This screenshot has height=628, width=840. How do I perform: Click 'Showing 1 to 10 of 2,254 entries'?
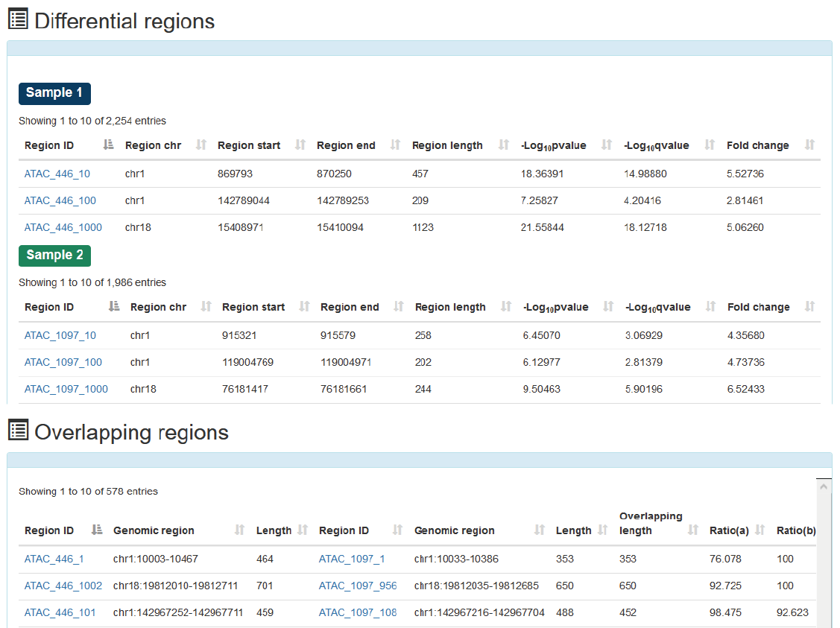92,121
